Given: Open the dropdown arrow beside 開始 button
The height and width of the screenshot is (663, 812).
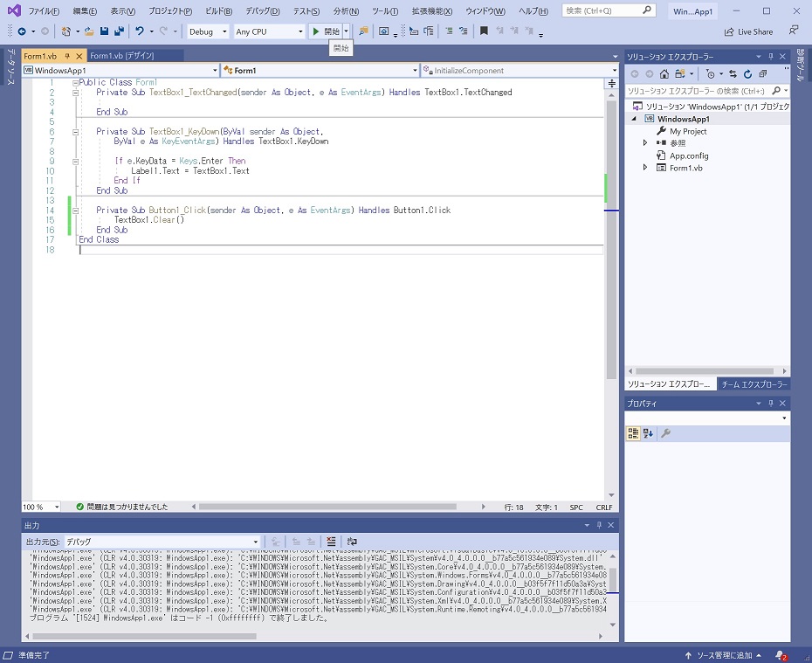Looking at the screenshot, I should (346, 31).
